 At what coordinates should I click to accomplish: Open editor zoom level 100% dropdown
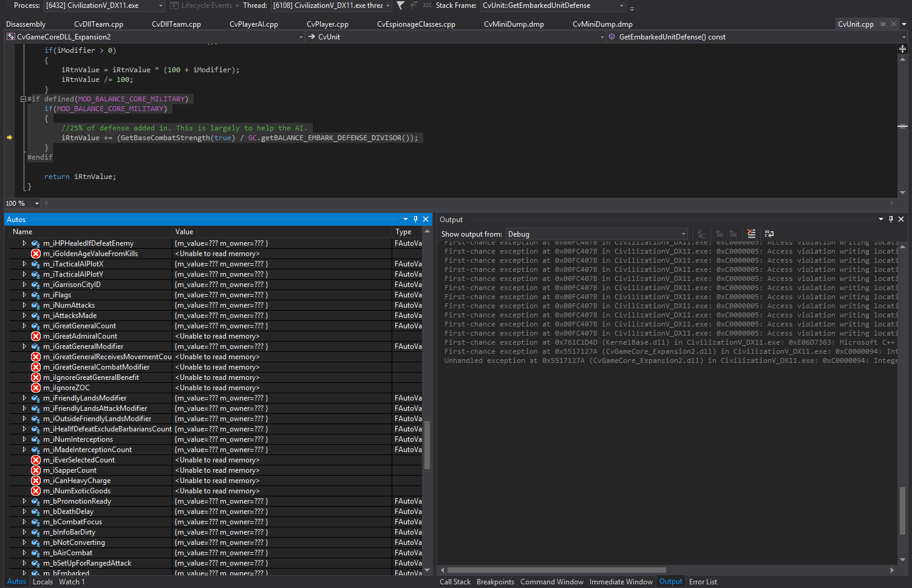(37, 203)
